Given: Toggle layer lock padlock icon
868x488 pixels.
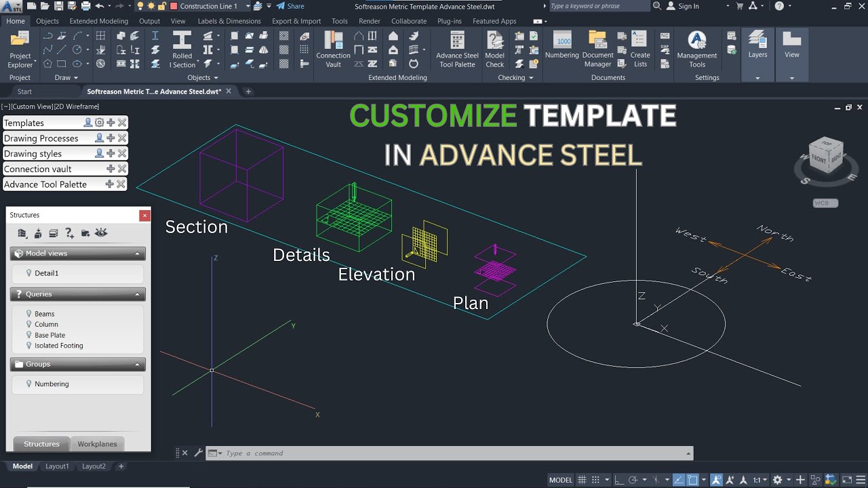Looking at the screenshot, I should pyautogui.click(x=161, y=6).
